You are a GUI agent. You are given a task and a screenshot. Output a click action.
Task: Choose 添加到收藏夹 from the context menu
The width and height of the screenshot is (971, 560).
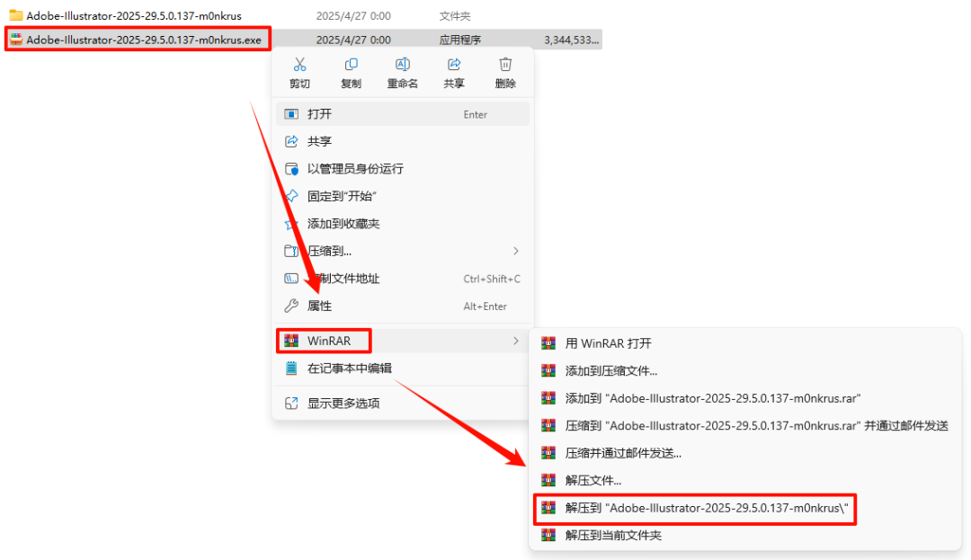(x=403, y=224)
